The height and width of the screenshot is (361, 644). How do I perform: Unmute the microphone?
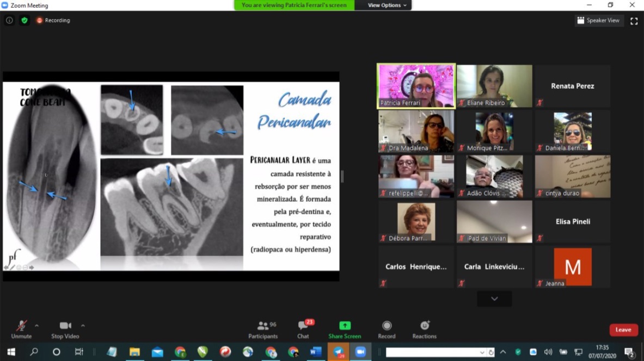point(21,329)
